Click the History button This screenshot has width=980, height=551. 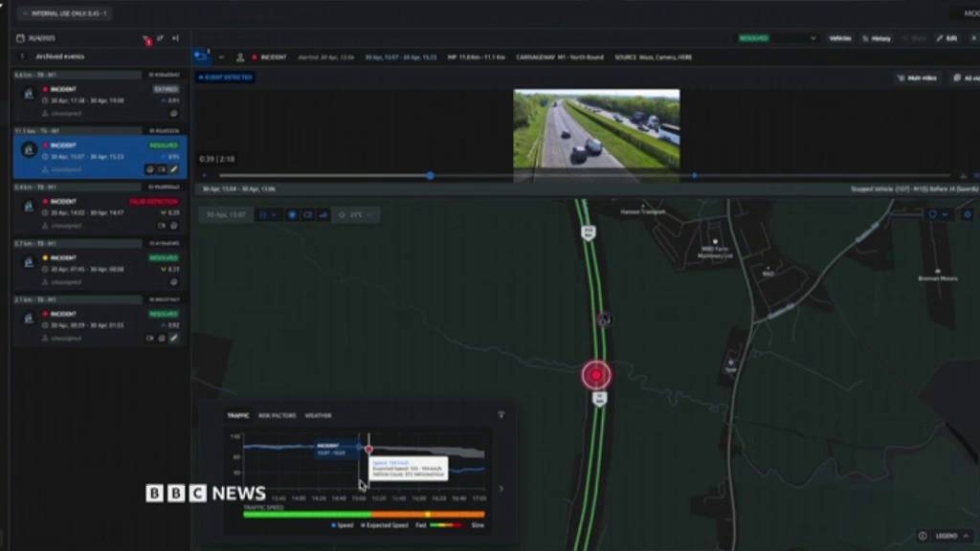877,38
